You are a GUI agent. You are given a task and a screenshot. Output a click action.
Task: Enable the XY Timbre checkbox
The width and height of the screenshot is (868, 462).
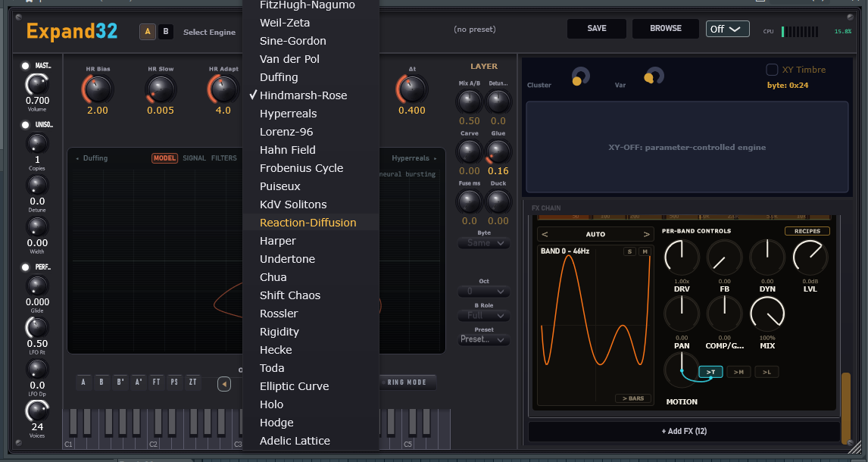(x=772, y=69)
